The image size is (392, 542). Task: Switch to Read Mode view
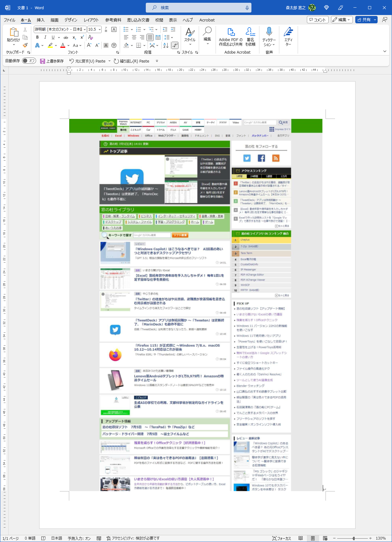(x=301, y=538)
